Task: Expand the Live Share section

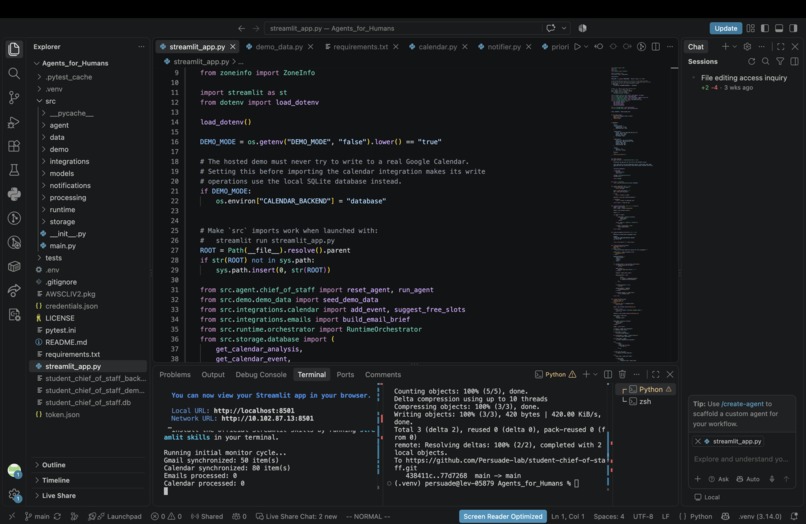Action: [x=59, y=496]
